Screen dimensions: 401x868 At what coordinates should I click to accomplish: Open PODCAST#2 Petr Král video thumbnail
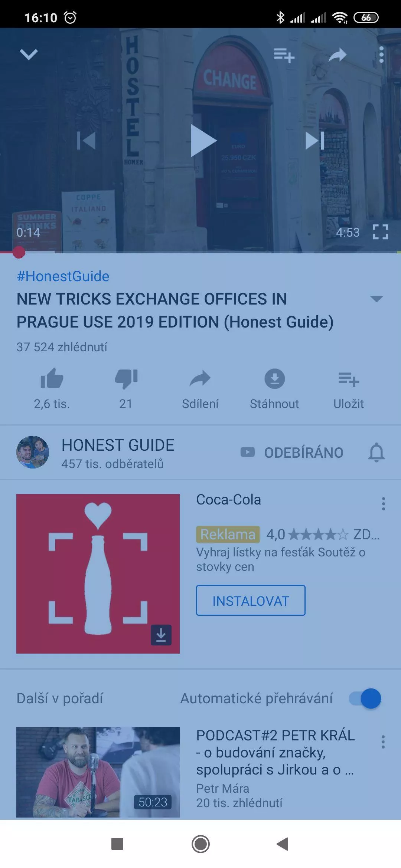pyautogui.click(x=98, y=772)
